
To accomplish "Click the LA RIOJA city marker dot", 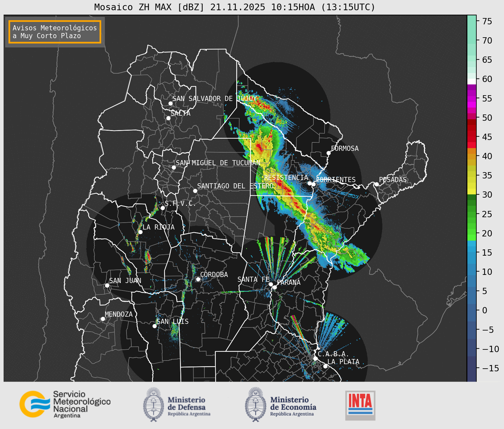I will 140,232.
